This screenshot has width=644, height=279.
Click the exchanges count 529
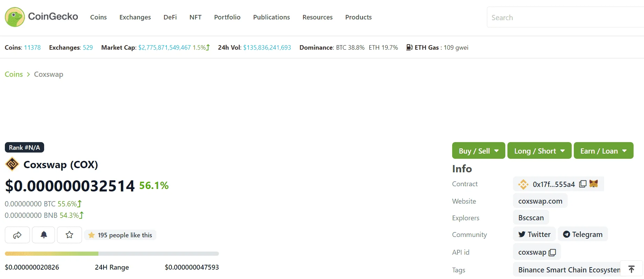(88, 48)
